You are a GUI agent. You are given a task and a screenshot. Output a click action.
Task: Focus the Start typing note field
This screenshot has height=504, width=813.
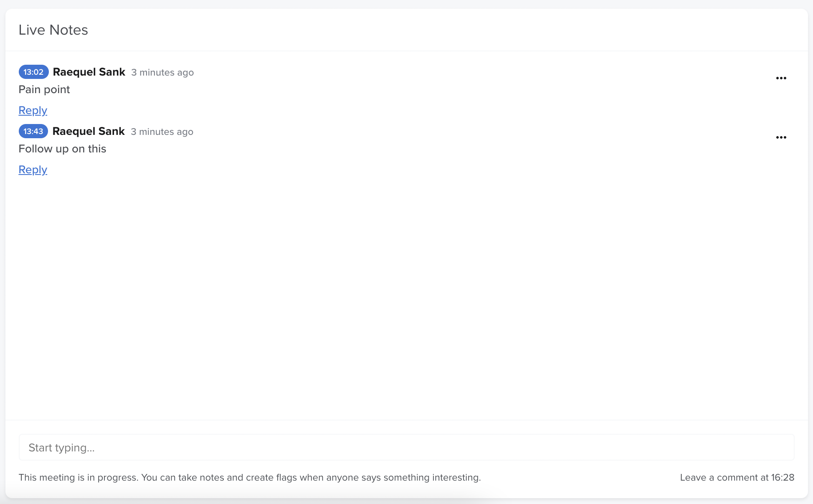(x=406, y=447)
